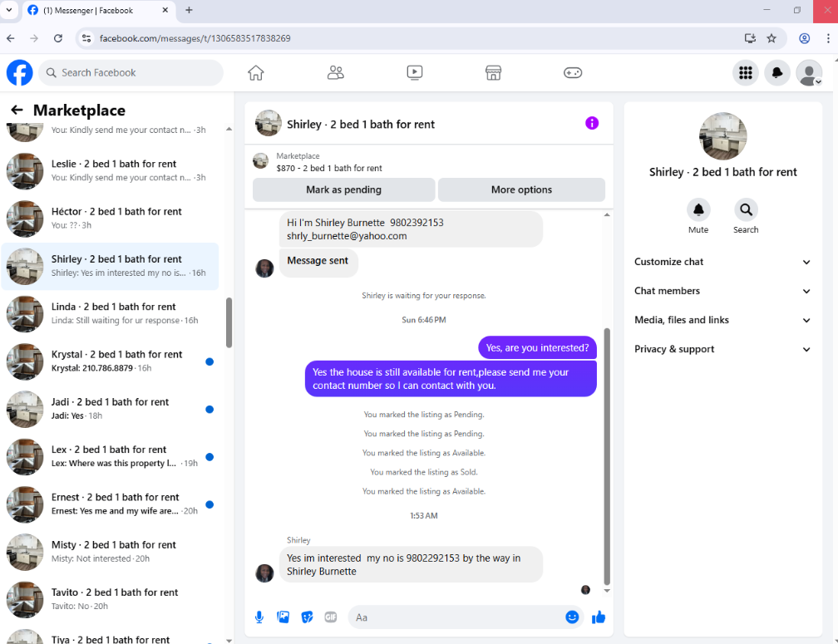Bookmark this page with the star icon

(771, 38)
